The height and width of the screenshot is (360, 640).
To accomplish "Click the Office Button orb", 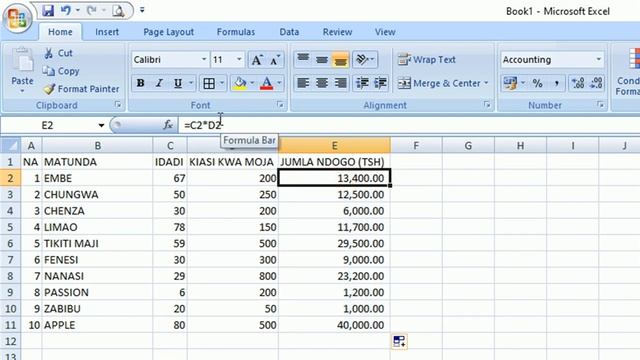I will click(x=17, y=17).
